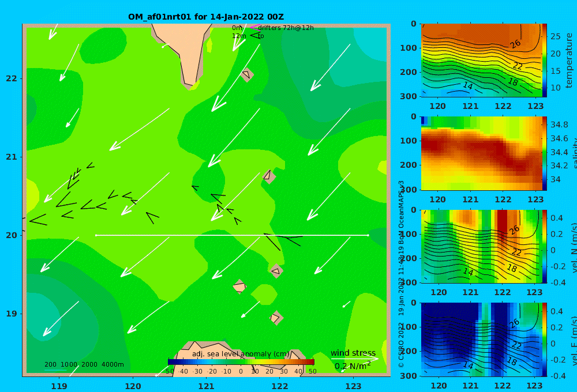The image size is (577, 392).
Task: Open the salinity section panel
Action: 481,153
